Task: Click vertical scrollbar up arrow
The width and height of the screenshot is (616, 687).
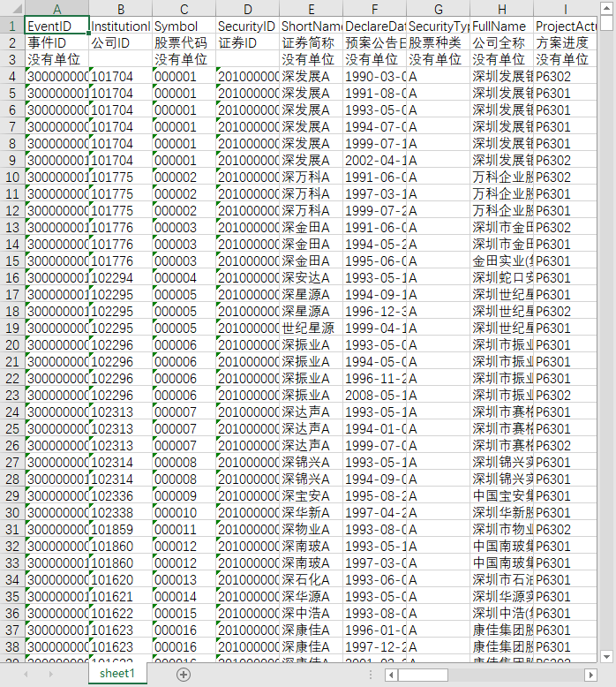Action: 606,8
